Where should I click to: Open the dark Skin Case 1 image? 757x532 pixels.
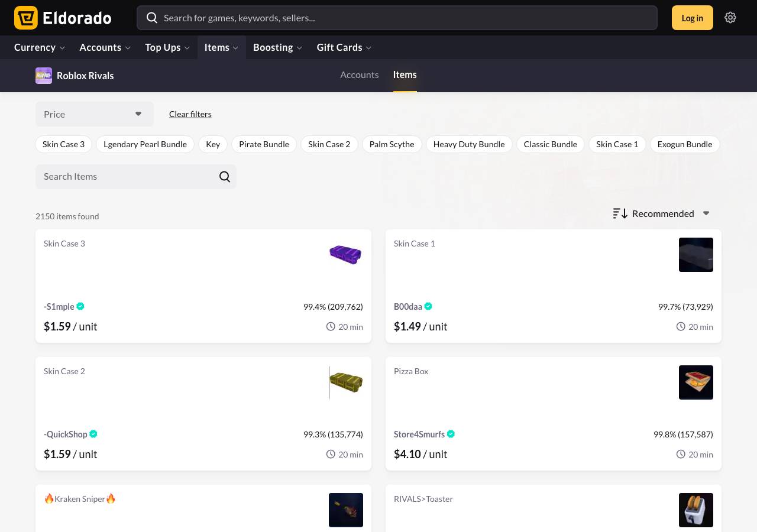pos(696,255)
